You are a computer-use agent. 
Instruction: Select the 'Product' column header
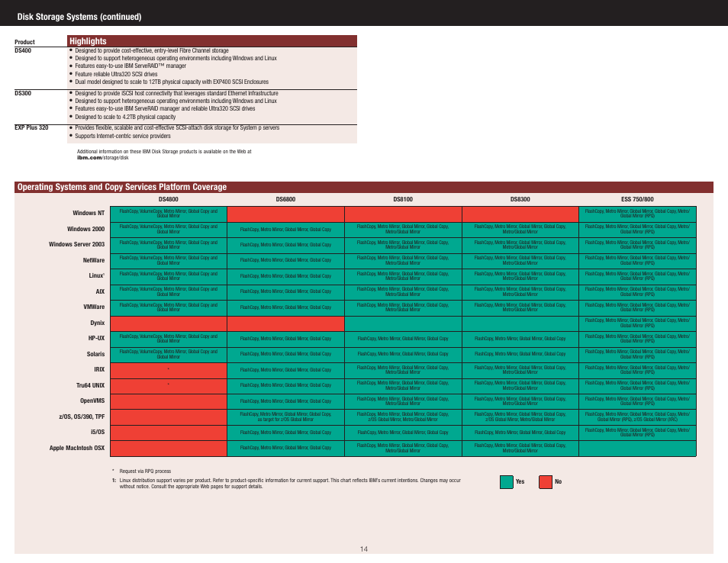tap(24, 42)
